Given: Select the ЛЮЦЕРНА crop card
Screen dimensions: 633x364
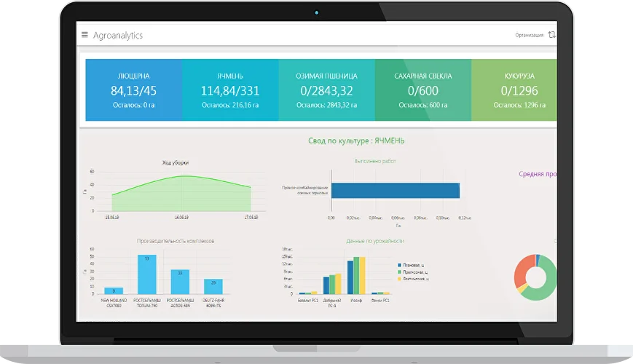Looking at the screenshot, I should [133, 90].
